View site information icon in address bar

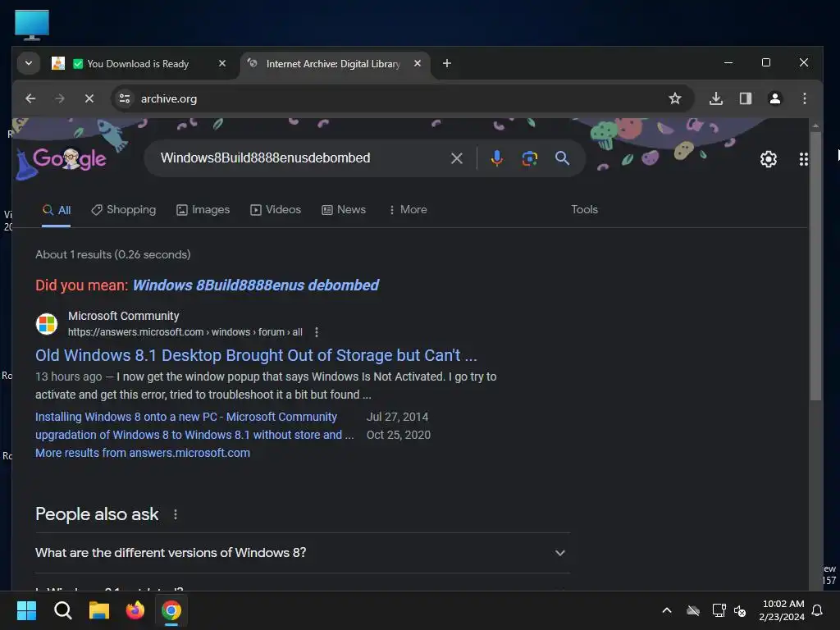point(125,98)
